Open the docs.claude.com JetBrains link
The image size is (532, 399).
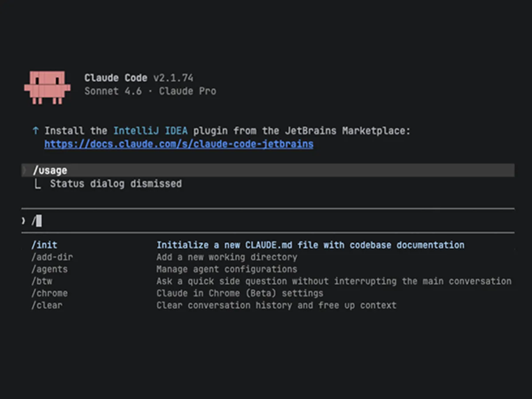[x=179, y=144]
